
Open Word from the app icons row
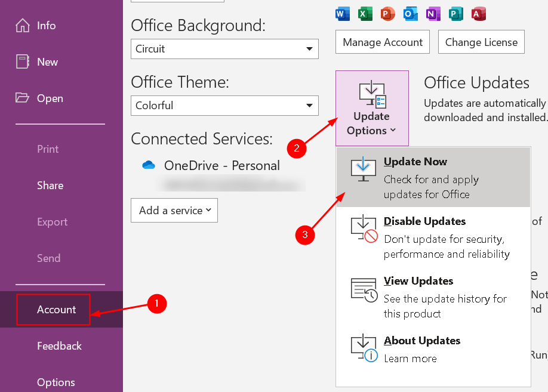pos(342,13)
